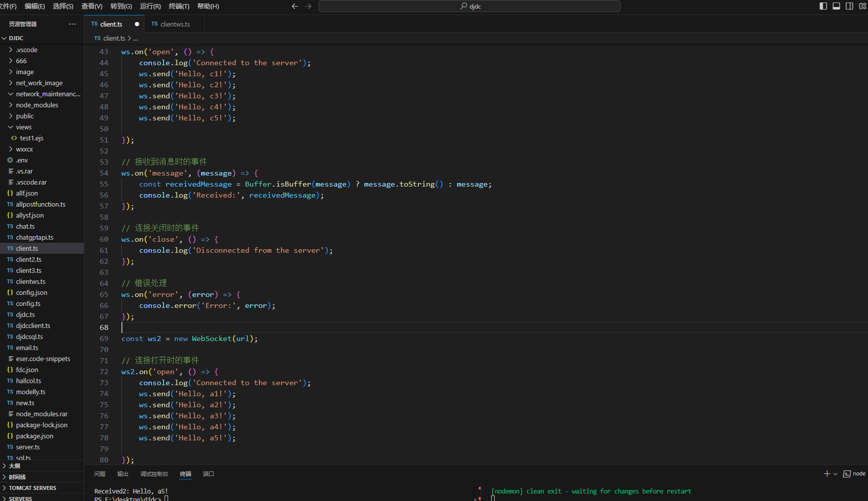Select client.ts in file explorer

[x=42, y=248]
